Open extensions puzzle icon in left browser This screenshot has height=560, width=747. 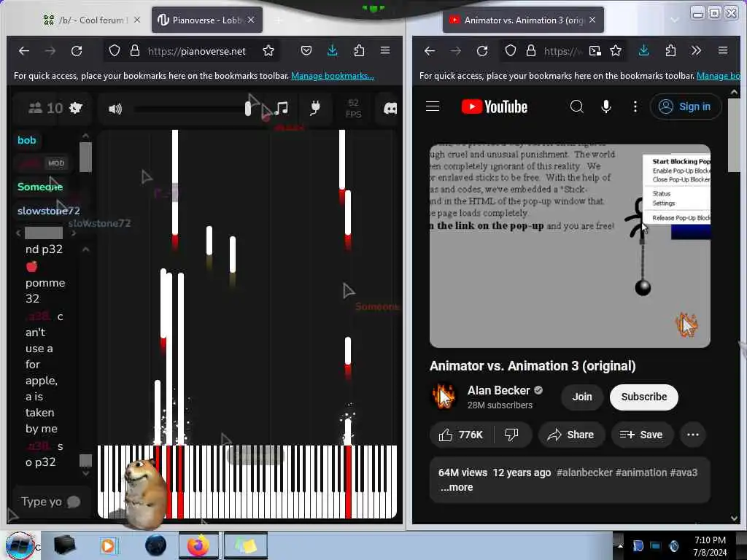click(359, 50)
